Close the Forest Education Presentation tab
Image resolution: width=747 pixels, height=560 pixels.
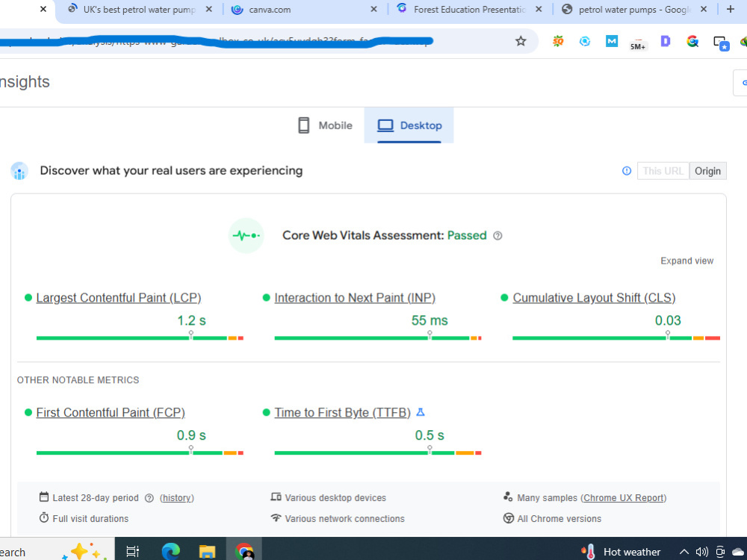(x=539, y=9)
